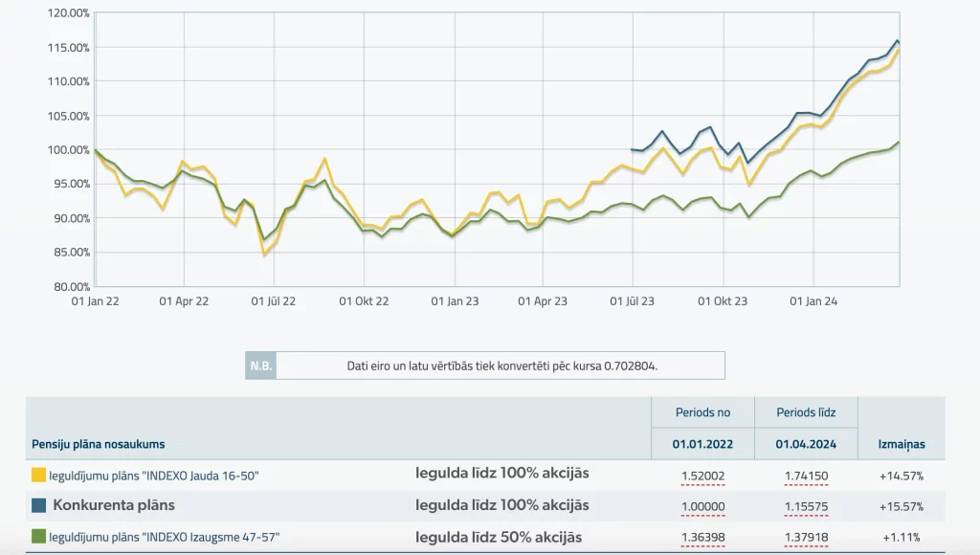Screen dimensions: 980x555
Task: Click the 1.00000 Konkurenta start value
Action: pyautogui.click(x=703, y=506)
